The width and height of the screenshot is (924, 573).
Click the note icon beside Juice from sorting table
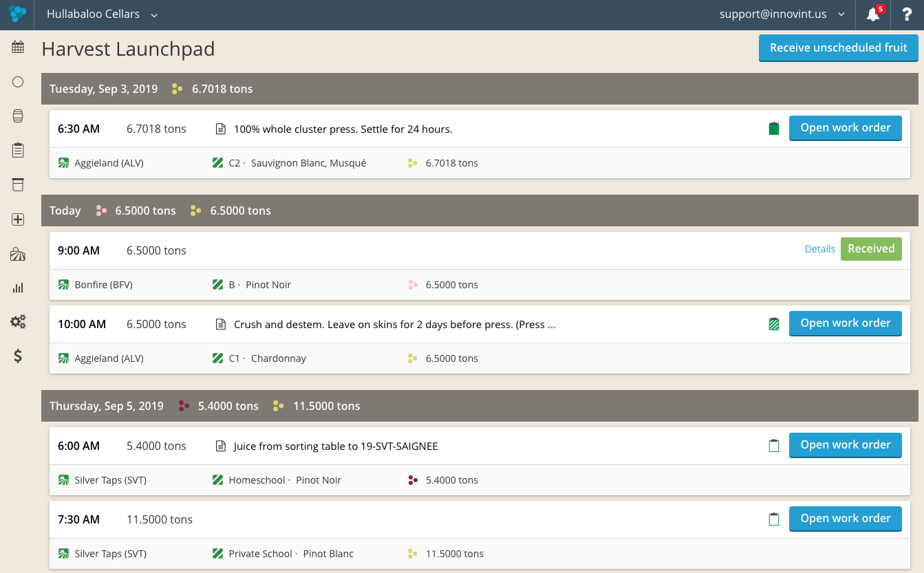pyautogui.click(x=221, y=446)
